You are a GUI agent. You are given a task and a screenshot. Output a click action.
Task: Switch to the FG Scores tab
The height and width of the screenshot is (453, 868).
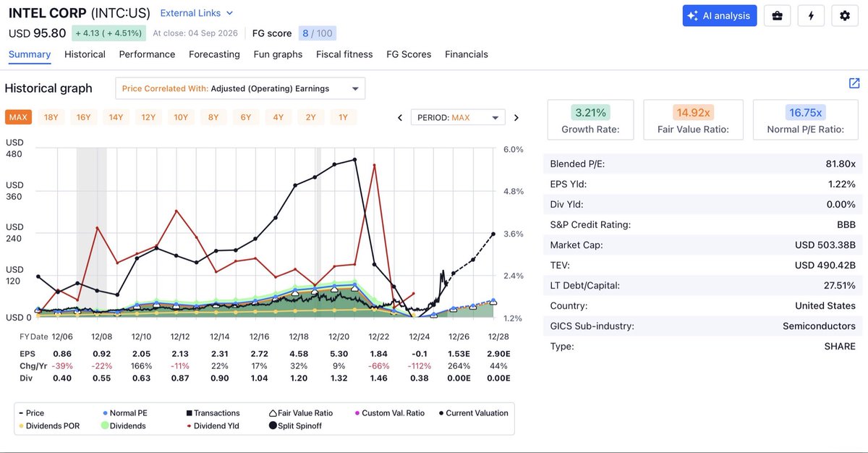coord(409,54)
